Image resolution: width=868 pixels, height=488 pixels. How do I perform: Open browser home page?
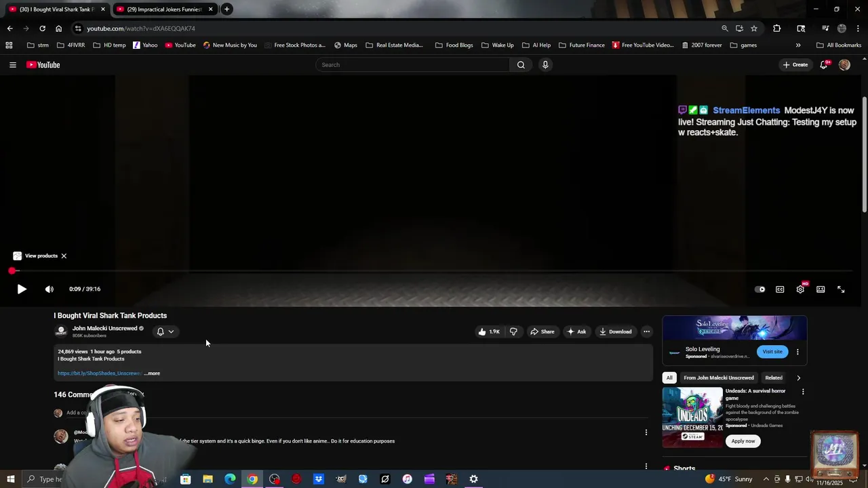[58, 28]
